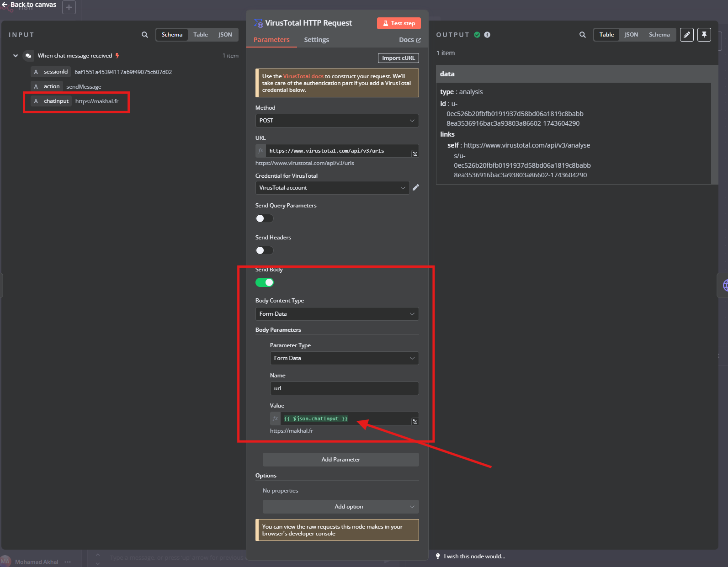Open the VirusTotal account credential dropdown
This screenshot has width=728, height=567.
tap(332, 188)
